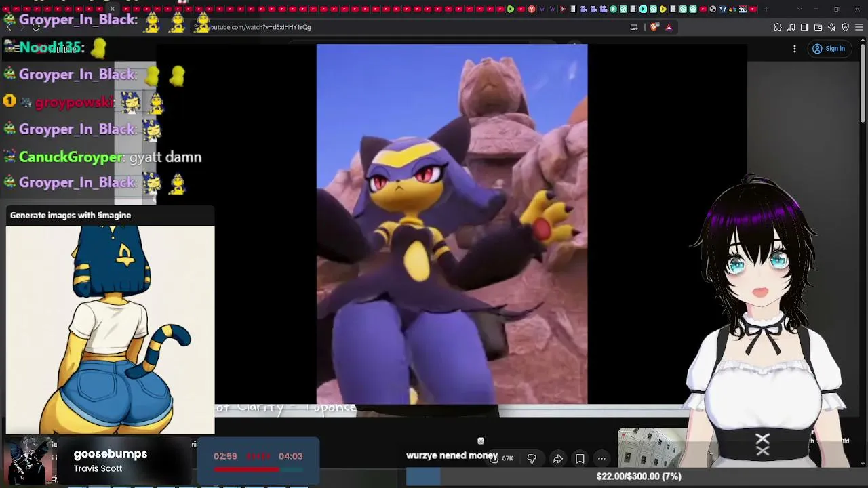Click the Nood135 chat username

pyautogui.click(x=52, y=47)
